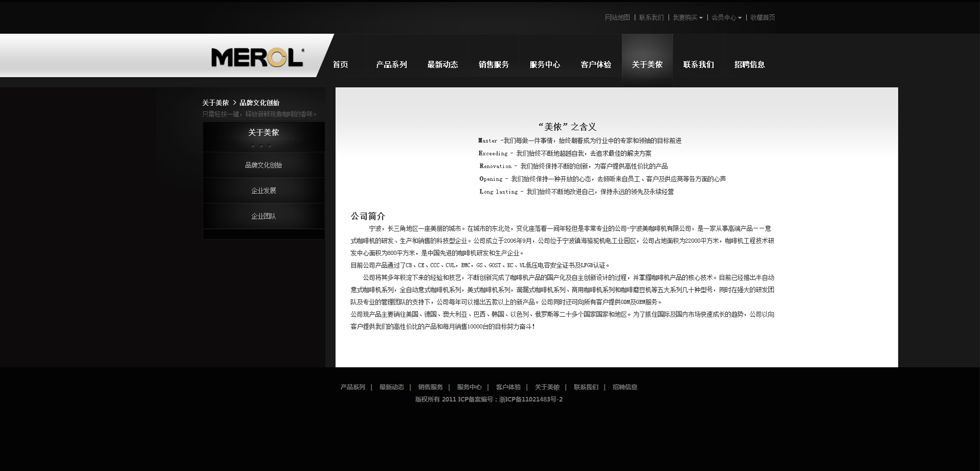Select the 关于美侬 navigation tab
The width and height of the screenshot is (980, 471).
(647, 64)
